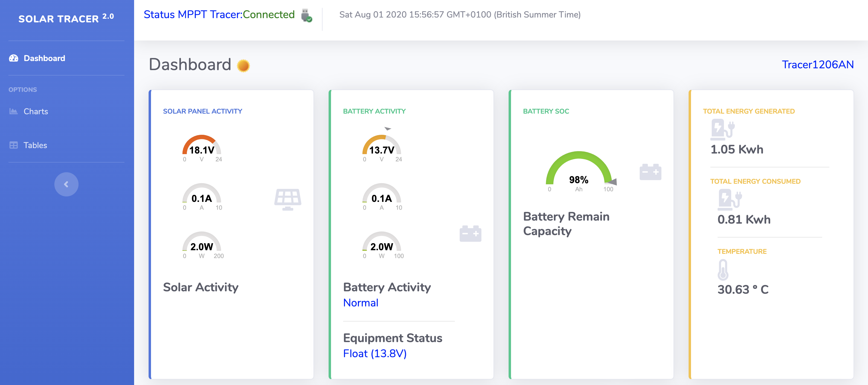Click the 30.63 ° C temperature value
Viewport: 868px width, 385px height.
[x=743, y=289]
